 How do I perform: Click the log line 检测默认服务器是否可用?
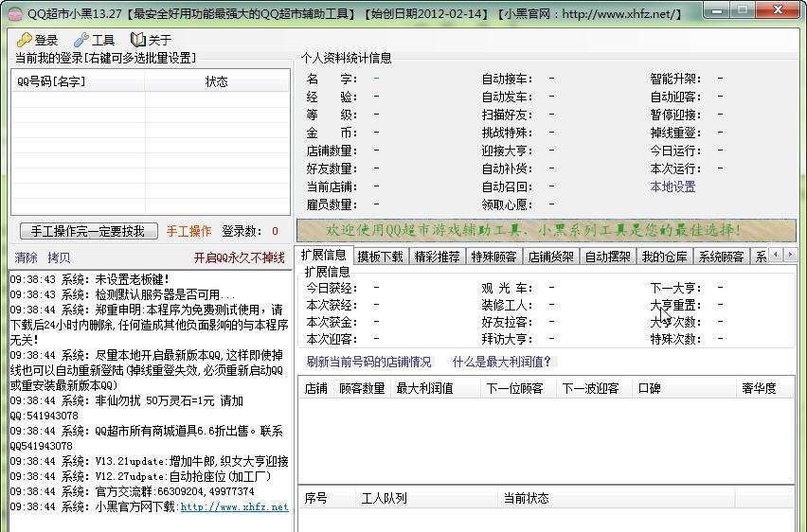[122, 294]
